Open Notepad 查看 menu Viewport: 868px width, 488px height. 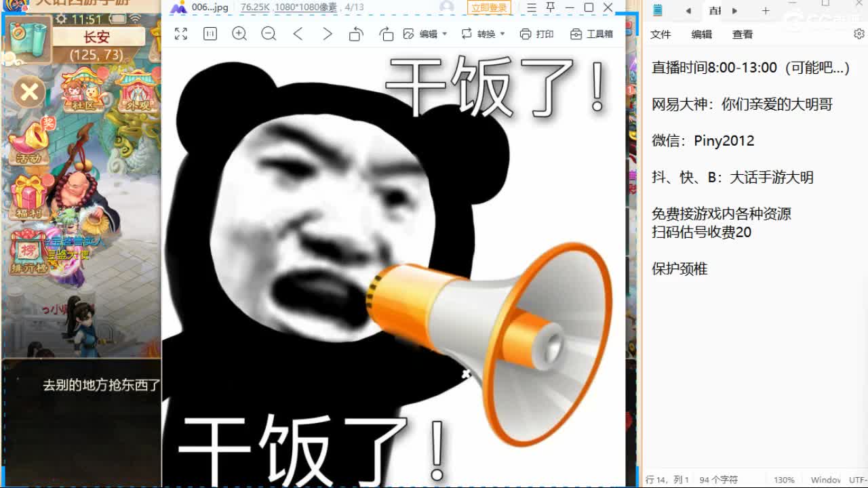pos(742,34)
